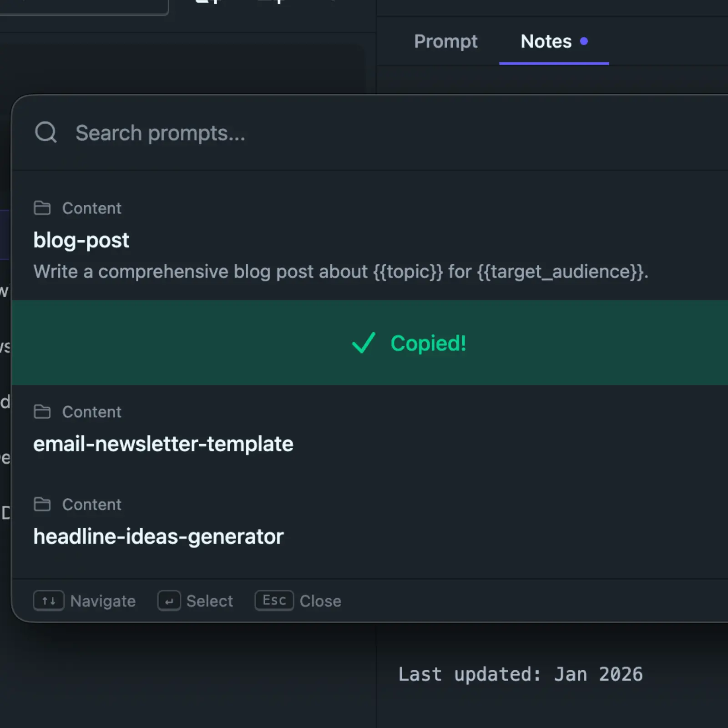728x728 pixels.
Task: Click the green checkmark in Copied banner
Action: (363, 343)
